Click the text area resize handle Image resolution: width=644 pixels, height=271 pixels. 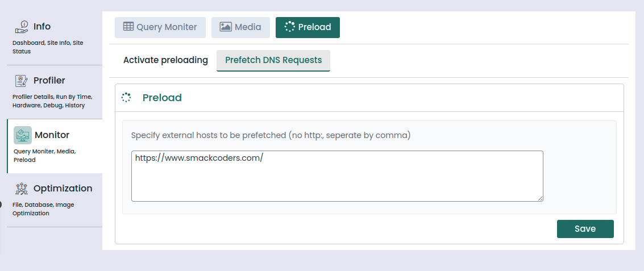540,198
